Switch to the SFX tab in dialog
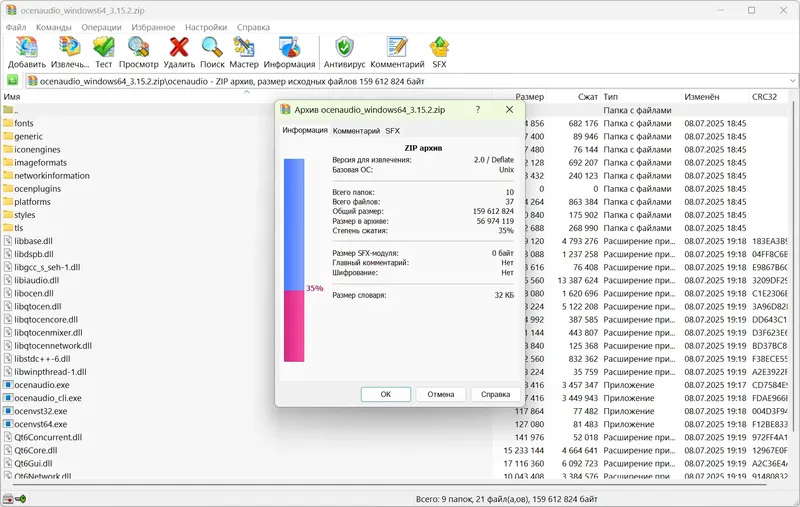 [392, 131]
